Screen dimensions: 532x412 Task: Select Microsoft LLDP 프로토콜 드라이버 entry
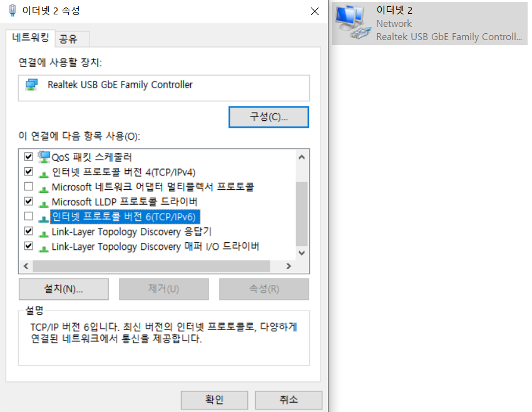click(x=124, y=202)
